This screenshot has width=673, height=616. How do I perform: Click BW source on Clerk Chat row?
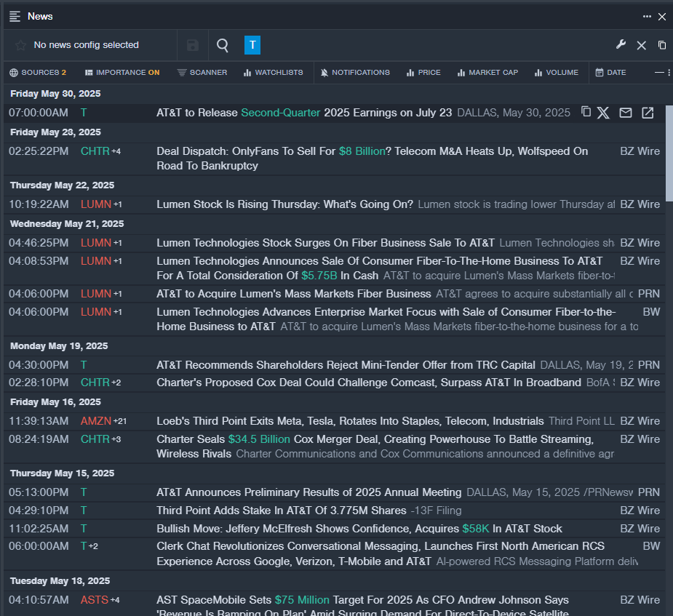point(651,546)
